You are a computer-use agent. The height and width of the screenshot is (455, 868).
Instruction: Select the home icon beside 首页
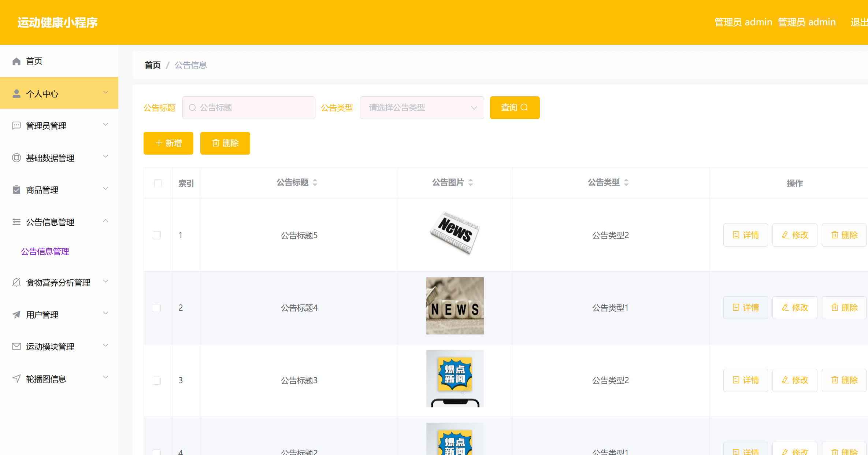(x=16, y=61)
